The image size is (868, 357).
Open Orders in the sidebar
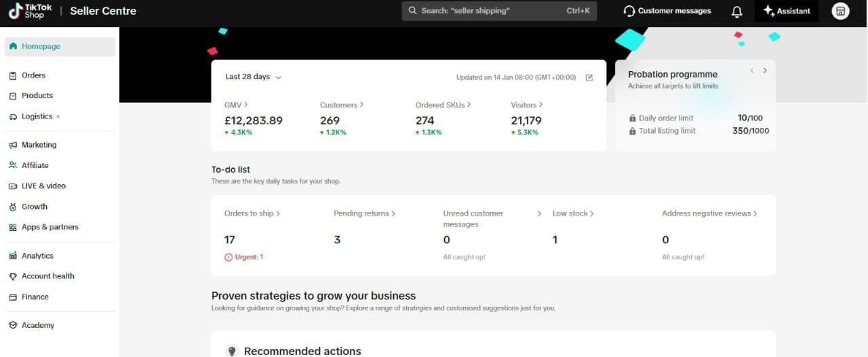pyautogui.click(x=33, y=75)
